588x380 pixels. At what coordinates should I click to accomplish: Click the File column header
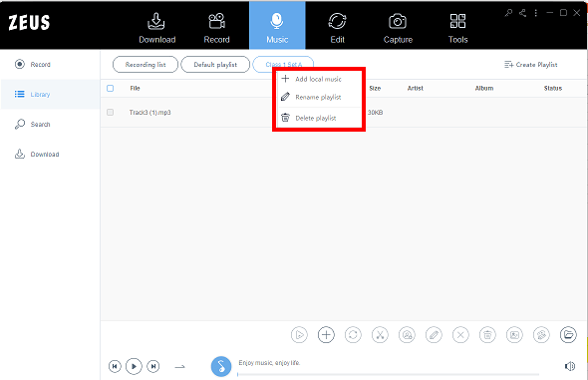[135, 88]
